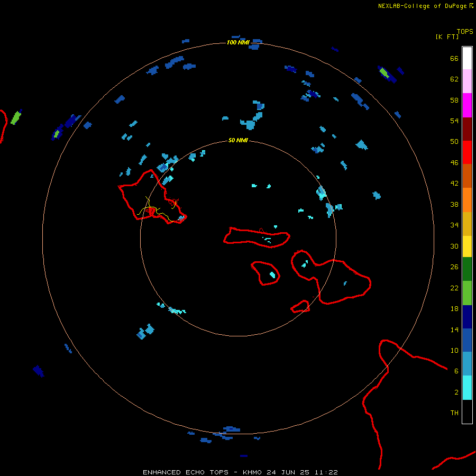Click the TH threshold label on legend
The image size is (476, 476).
(x=454, y=413)
